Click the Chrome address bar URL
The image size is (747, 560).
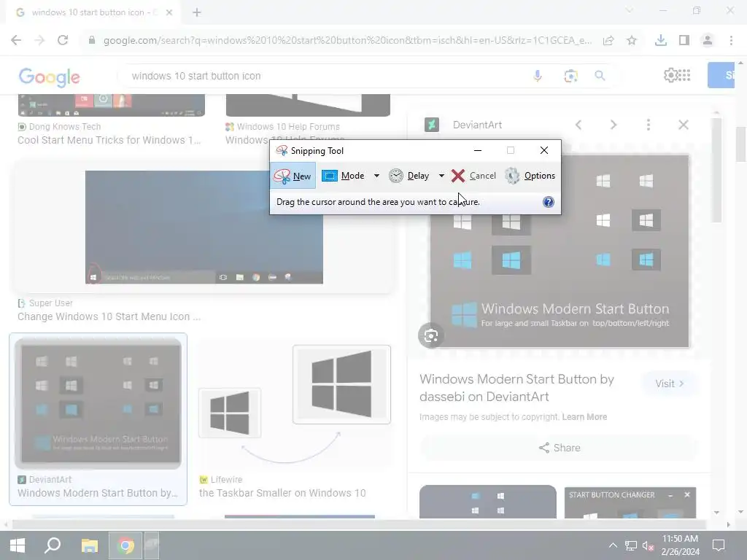pos(347,41)
